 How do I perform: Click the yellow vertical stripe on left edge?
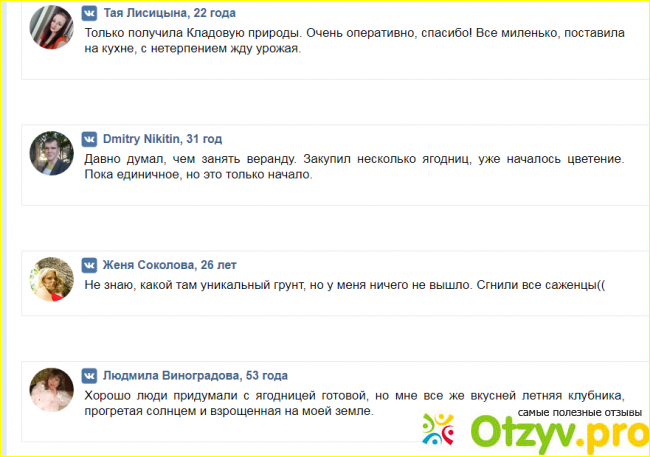(3, 228)
